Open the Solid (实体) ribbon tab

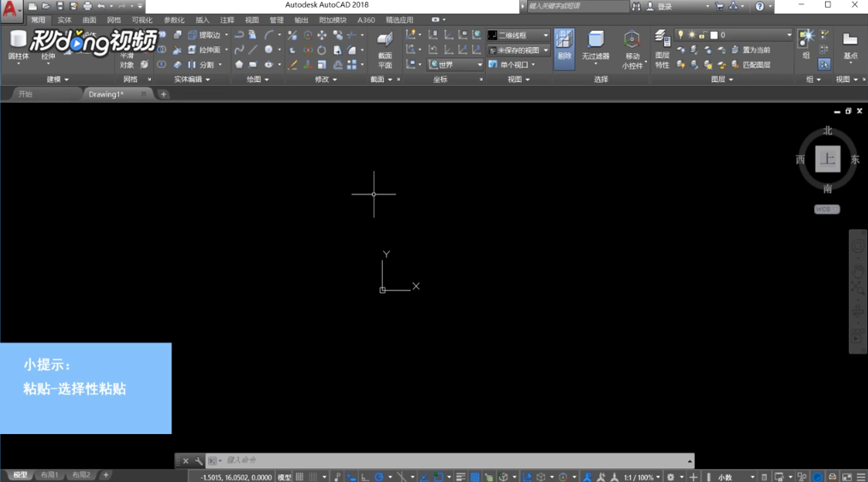(x=64, y=20)
